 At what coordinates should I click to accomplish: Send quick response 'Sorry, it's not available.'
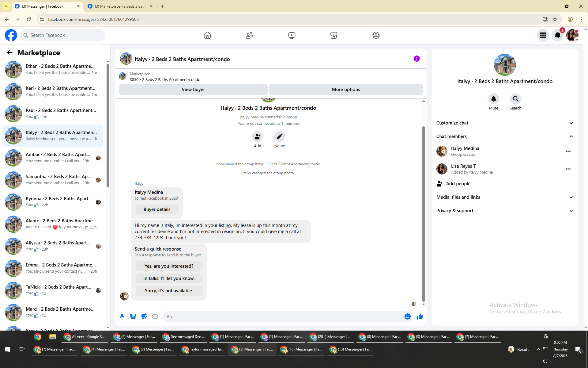pos(169,291)
